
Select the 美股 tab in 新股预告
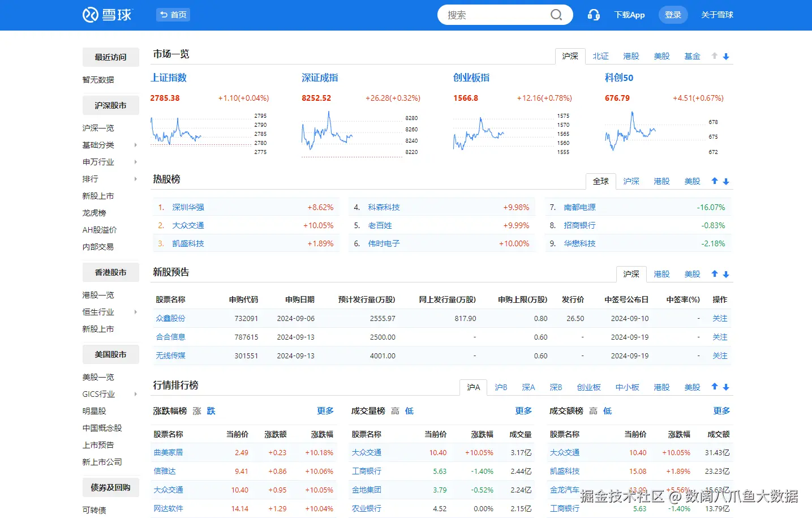[x=692, y=274]
